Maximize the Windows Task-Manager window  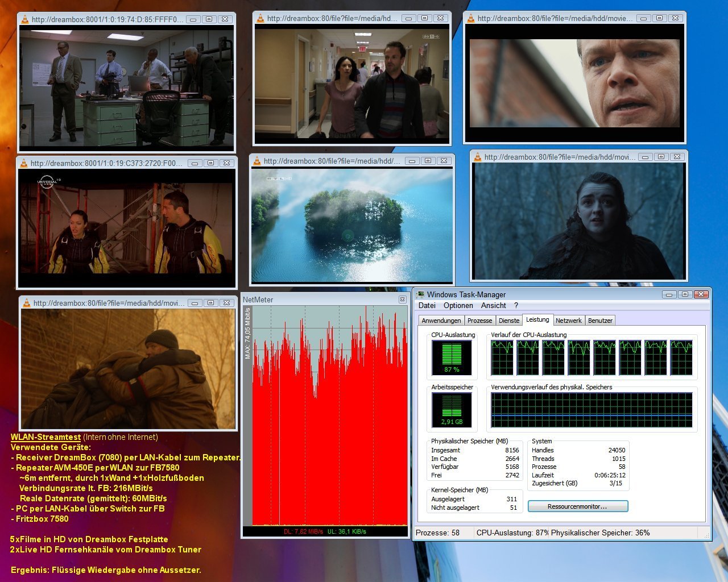pyautogui.click(x=685, y=294)
